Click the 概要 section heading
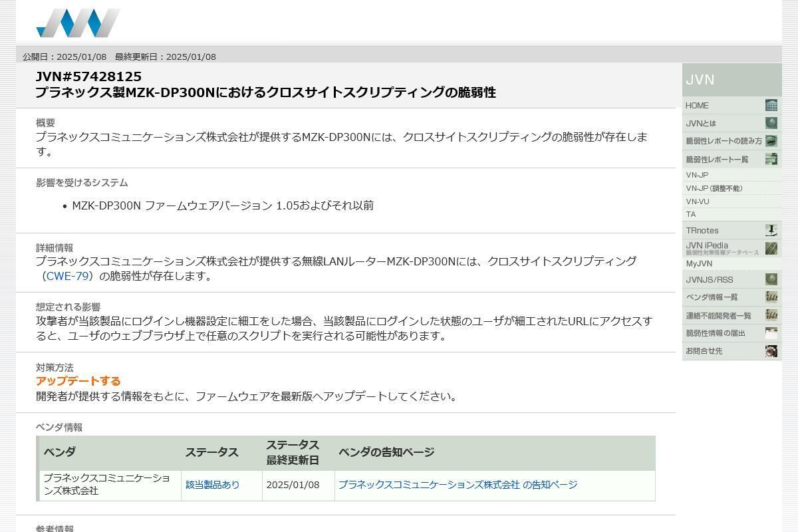 45,122
